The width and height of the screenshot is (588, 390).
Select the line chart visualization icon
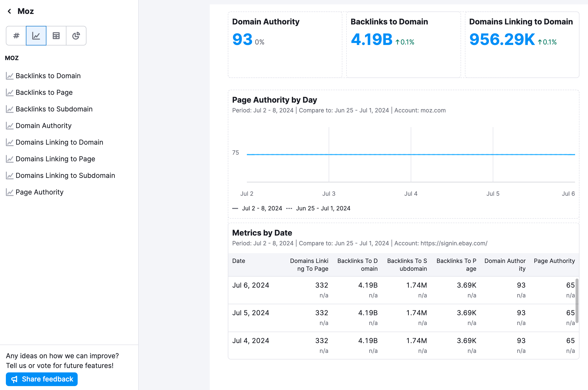click(36, 36)
